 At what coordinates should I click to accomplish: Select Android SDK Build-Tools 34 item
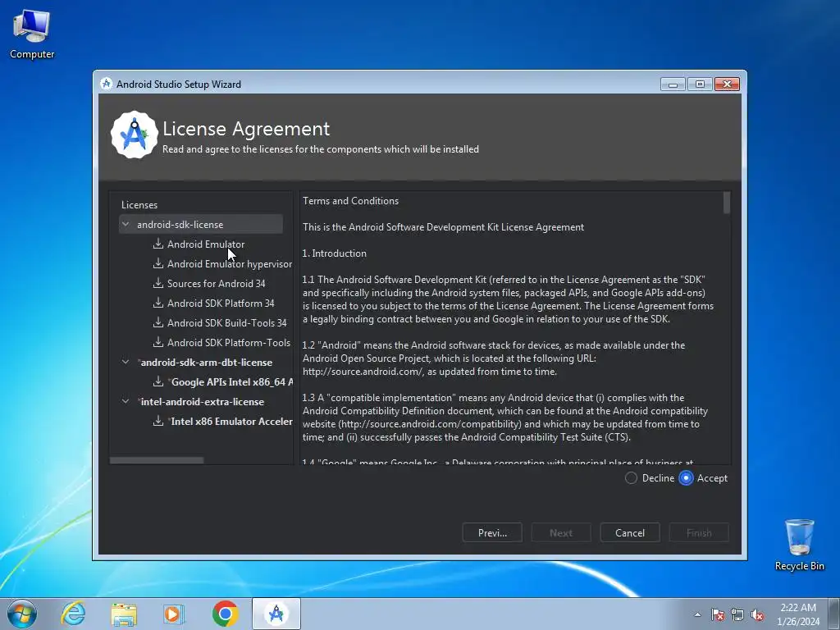[226, 323]
